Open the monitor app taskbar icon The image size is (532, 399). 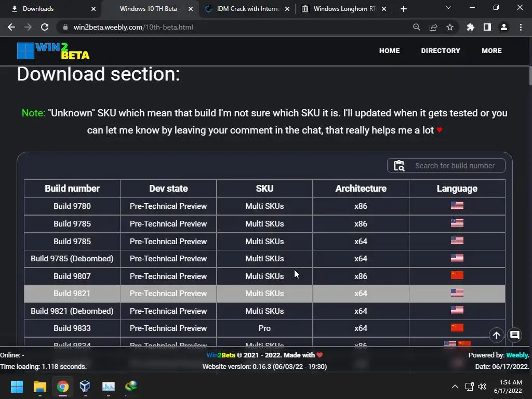pos(109,386)
